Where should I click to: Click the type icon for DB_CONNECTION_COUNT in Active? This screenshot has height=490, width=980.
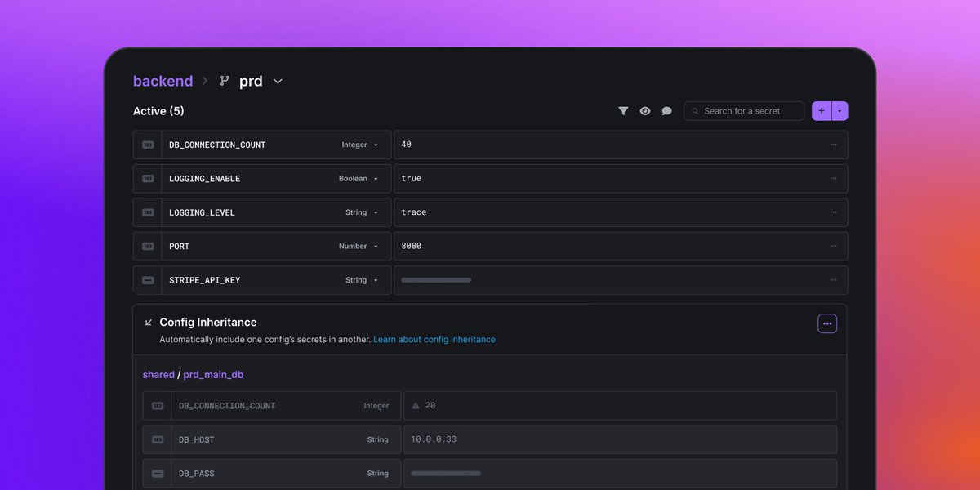pos(148,145)
